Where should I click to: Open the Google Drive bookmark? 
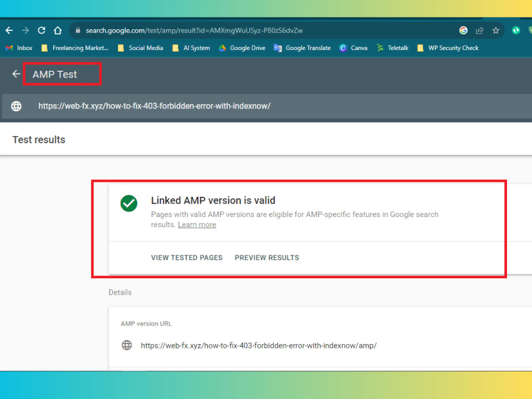click(242, 48)
